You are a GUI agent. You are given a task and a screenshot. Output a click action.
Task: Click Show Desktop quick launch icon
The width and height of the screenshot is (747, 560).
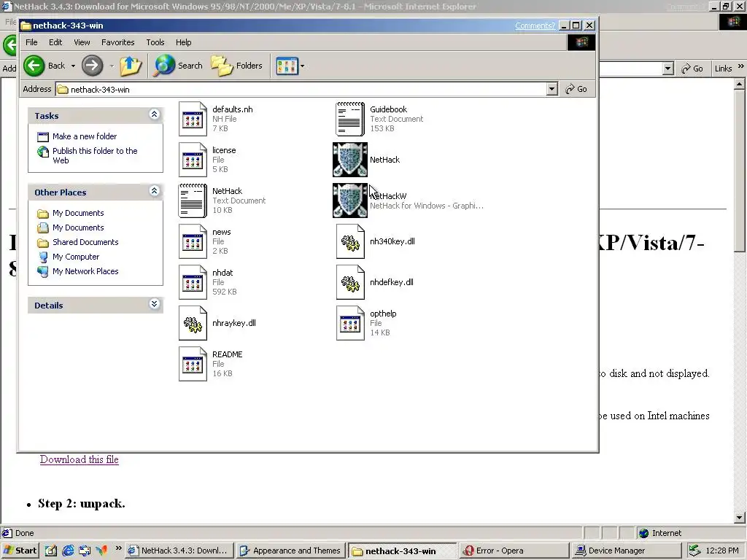pyautogui.click(x=51, y=551)
